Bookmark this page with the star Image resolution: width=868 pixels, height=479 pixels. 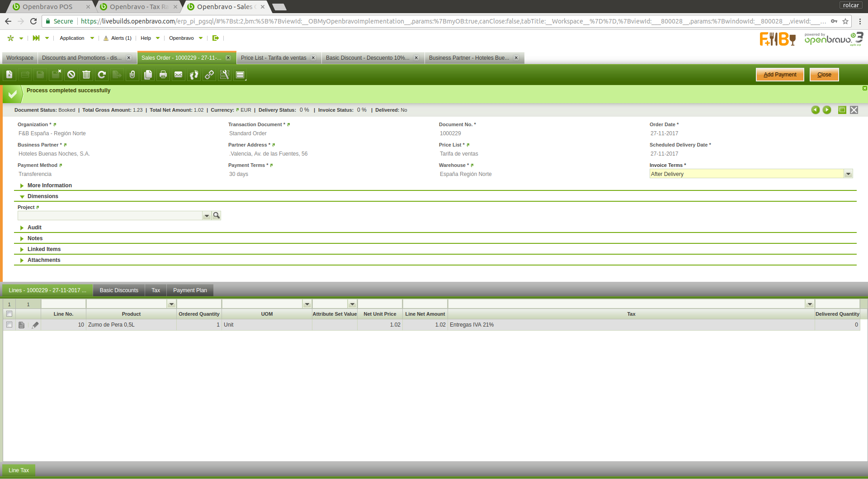click(845, 21)
